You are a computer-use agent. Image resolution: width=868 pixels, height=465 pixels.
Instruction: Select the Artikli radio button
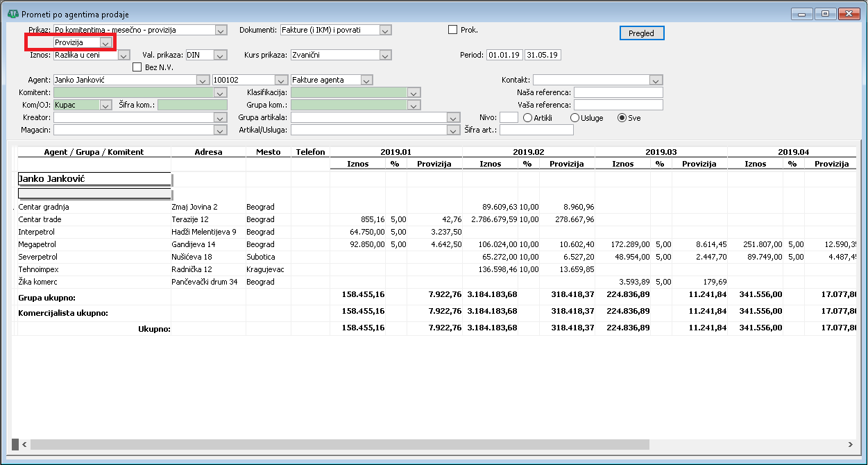tap(528, 118)
